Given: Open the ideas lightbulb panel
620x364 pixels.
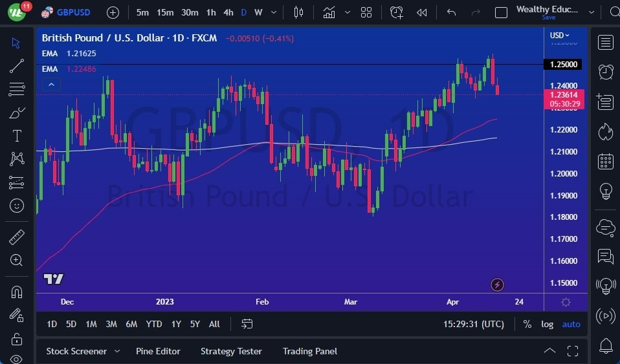Looking at the screenshot, I should pos(605,191).
